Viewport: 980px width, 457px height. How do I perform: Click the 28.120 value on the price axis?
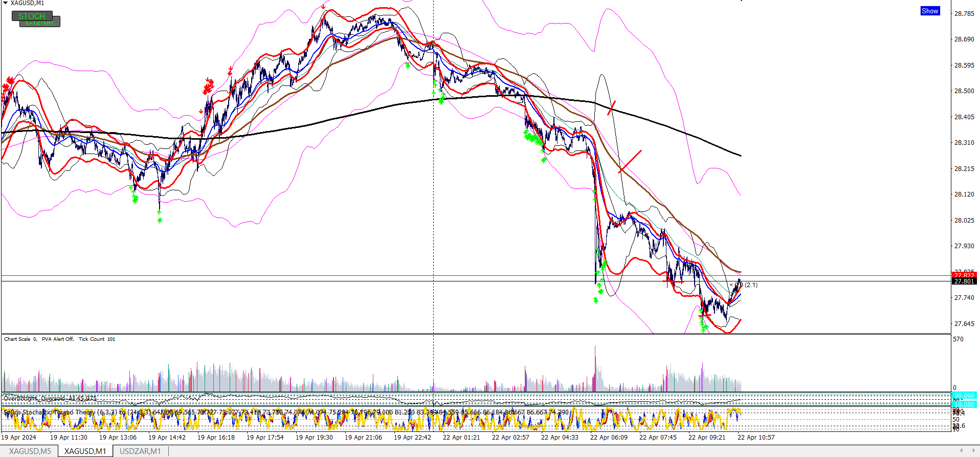(x=964, y=194)
